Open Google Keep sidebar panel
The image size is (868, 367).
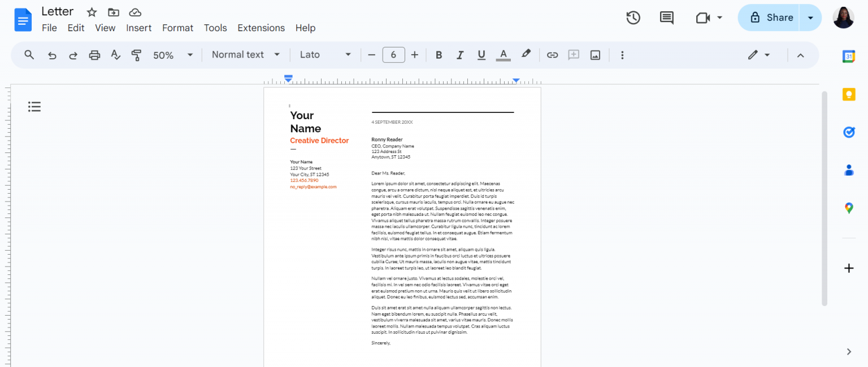[848, 94]
